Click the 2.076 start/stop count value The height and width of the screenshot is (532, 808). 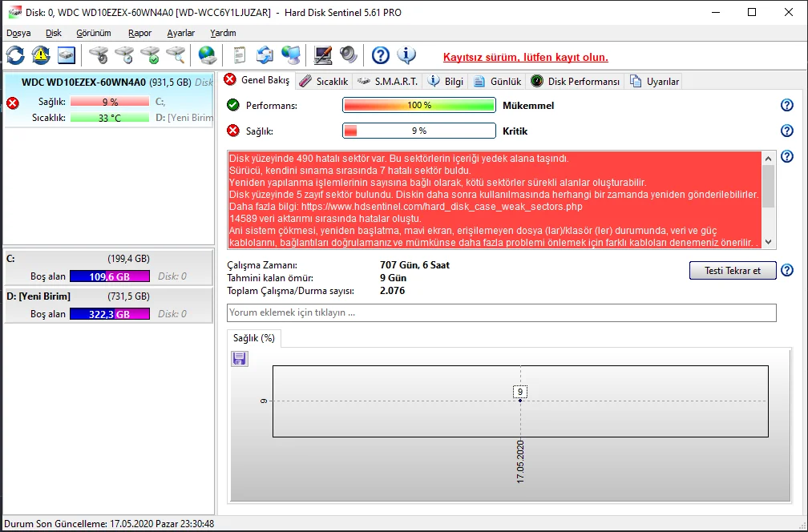(392, 291)
